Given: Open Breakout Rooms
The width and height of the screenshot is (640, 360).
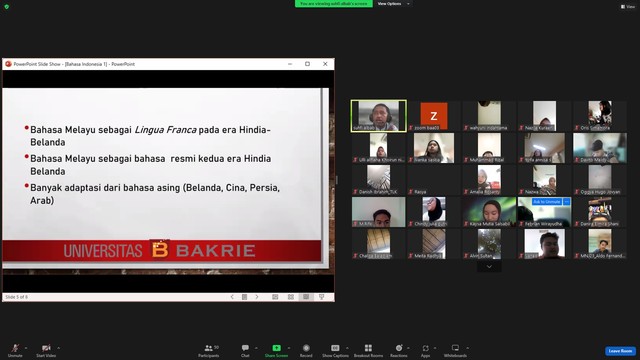Looking at the screenshot, I should (x=368, y=350).
